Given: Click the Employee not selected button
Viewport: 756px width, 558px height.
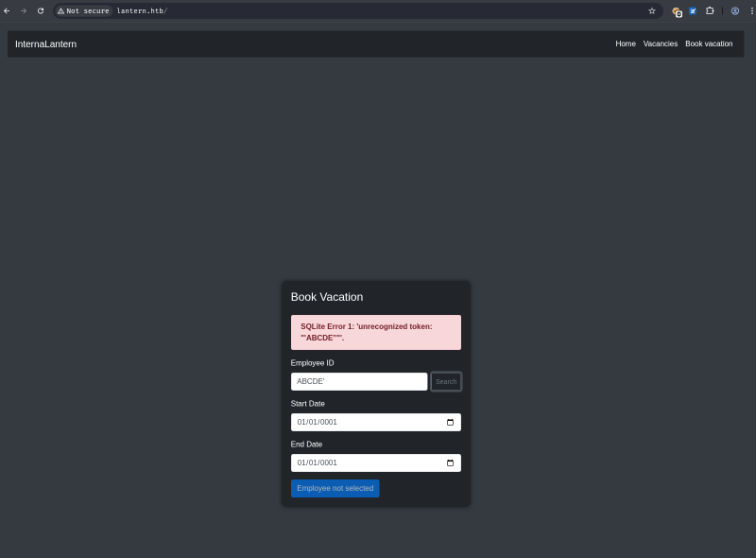Looking at the screenshot, I should 335,488.
